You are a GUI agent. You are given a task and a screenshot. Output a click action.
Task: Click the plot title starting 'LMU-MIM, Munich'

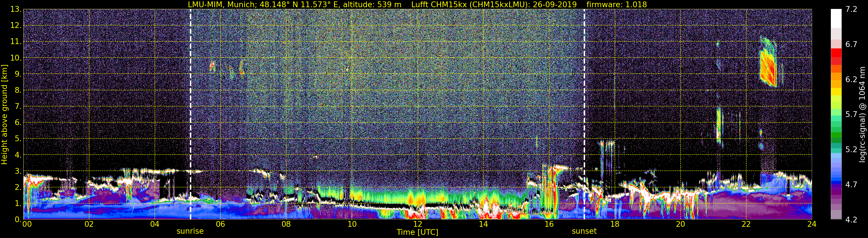[417, 4]
